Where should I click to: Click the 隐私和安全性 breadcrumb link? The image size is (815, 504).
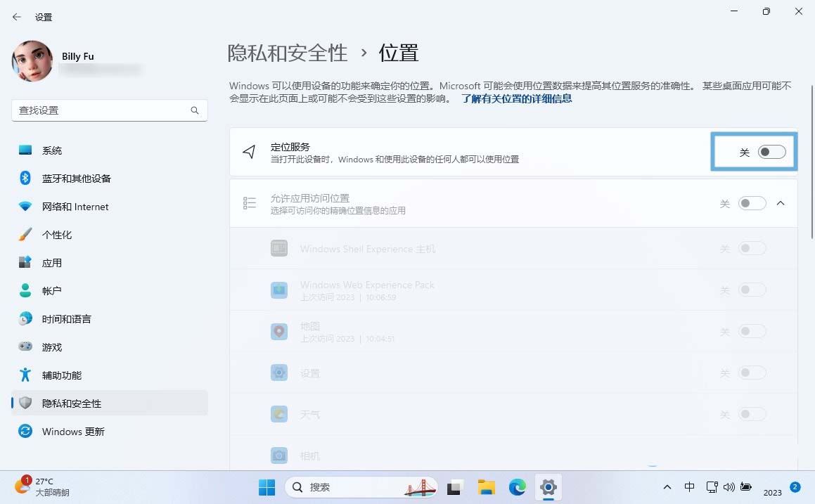point(288,53)
